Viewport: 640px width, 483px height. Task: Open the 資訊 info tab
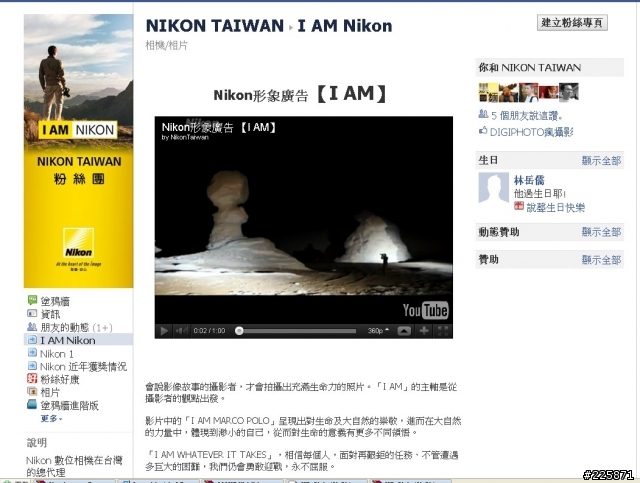click(x=50, y=314)
